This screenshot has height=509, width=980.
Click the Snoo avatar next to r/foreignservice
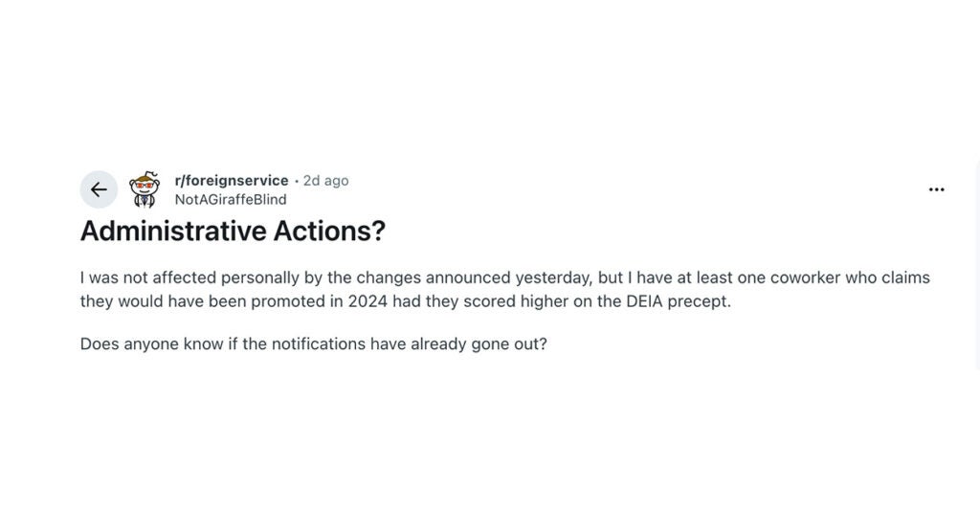coord(145,189)
